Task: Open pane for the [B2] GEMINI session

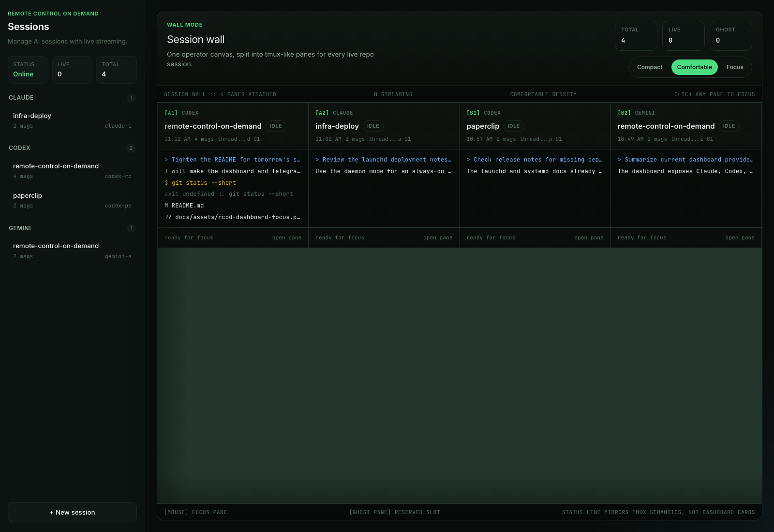Action: coord(740,237)
